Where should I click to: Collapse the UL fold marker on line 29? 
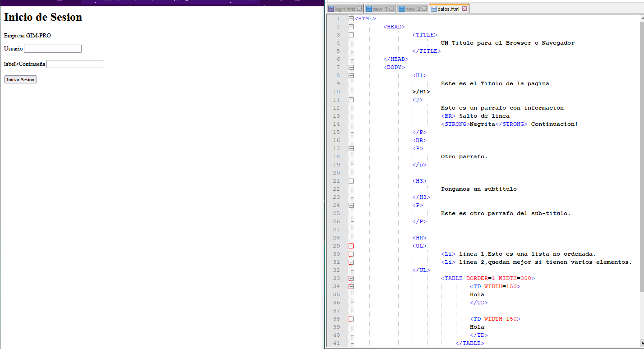click(x=351, y=246)
